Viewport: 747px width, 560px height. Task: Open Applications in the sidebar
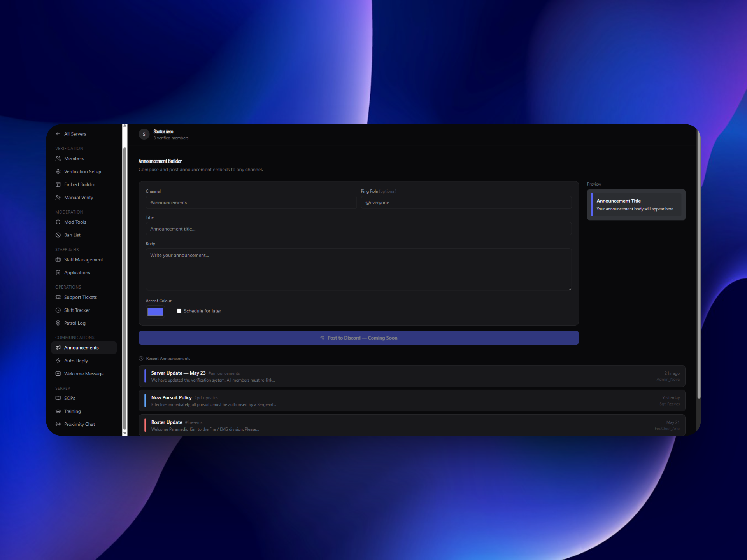pyautogui.click(x=84, y=273)
